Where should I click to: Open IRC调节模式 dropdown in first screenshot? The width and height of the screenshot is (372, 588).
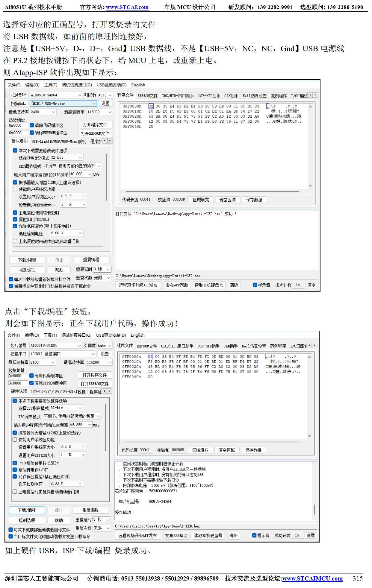coord(72,166)
